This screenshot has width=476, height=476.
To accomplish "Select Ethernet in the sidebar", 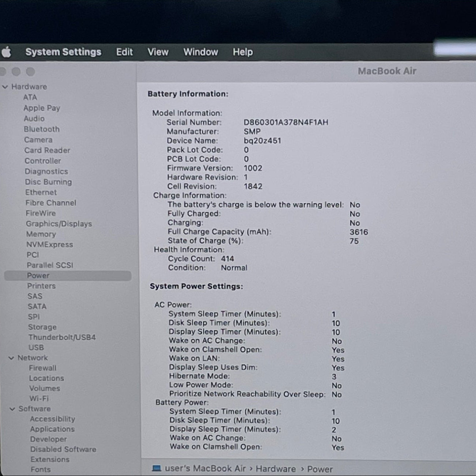I will point(41,192).
